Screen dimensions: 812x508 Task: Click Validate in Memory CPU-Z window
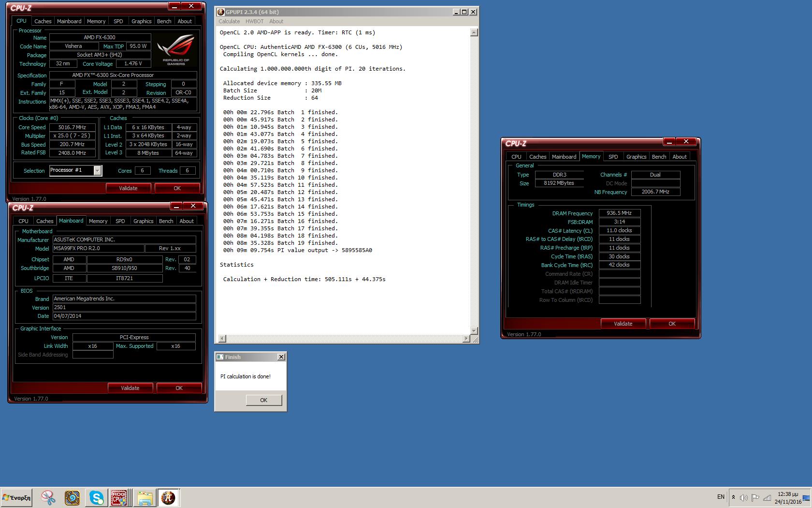point(623,324)
